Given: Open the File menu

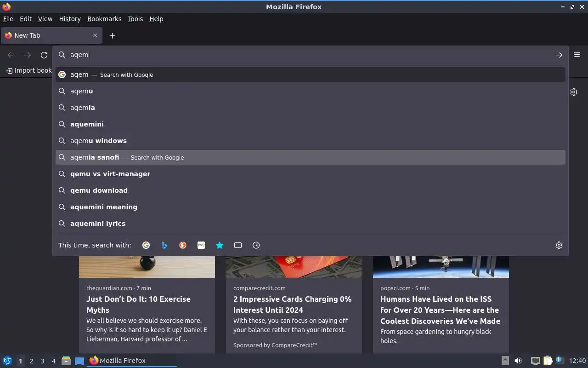Looking at the screenshot, I should (8, 19).
